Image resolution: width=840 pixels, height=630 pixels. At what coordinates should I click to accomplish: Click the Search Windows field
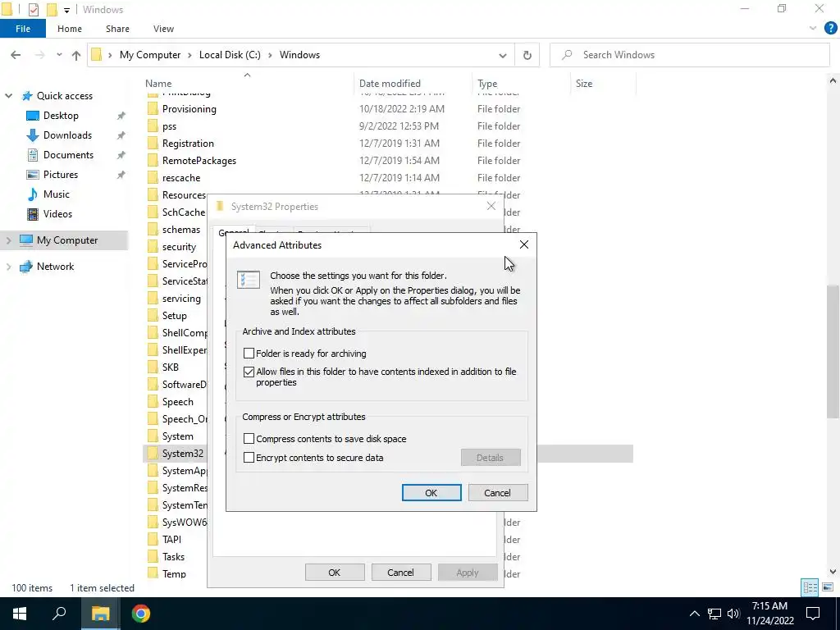[x=689, y=55]
